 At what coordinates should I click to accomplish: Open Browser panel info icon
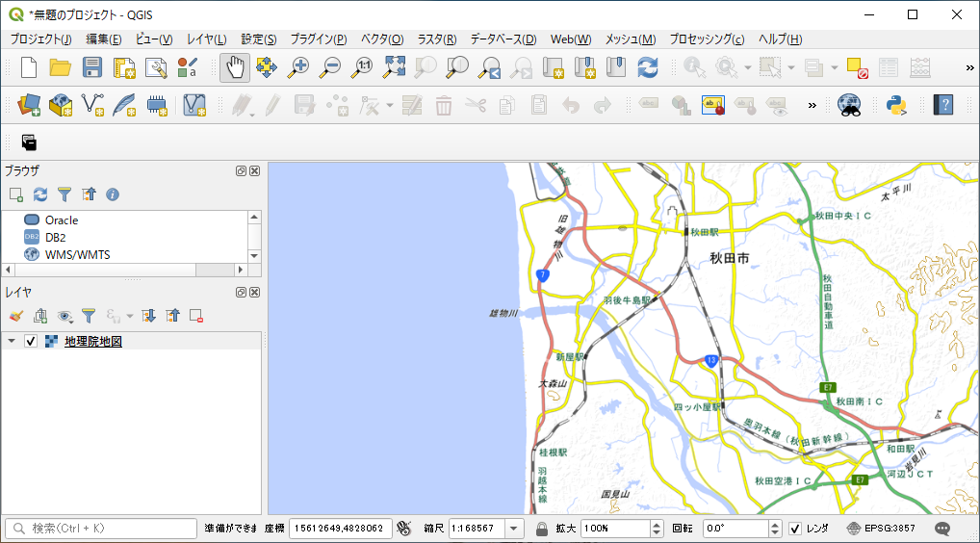[x=113, y=194]
